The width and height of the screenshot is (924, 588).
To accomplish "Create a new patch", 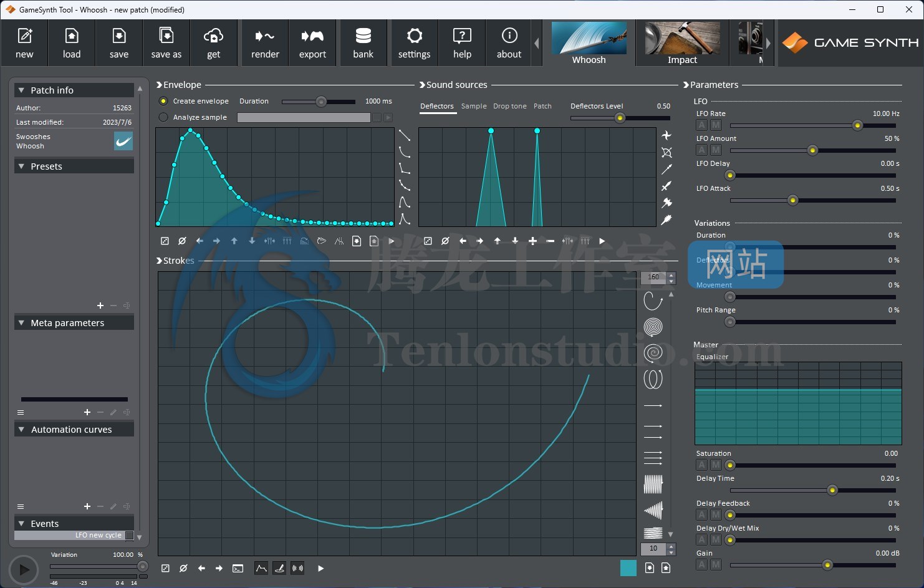I will pyautogui.click(x=24, y=43).
